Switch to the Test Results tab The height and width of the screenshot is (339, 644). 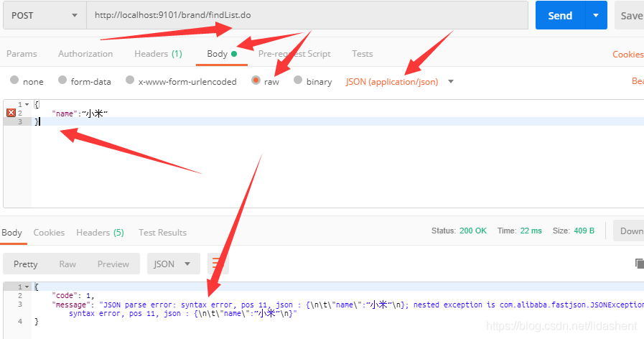click(162, 233)
